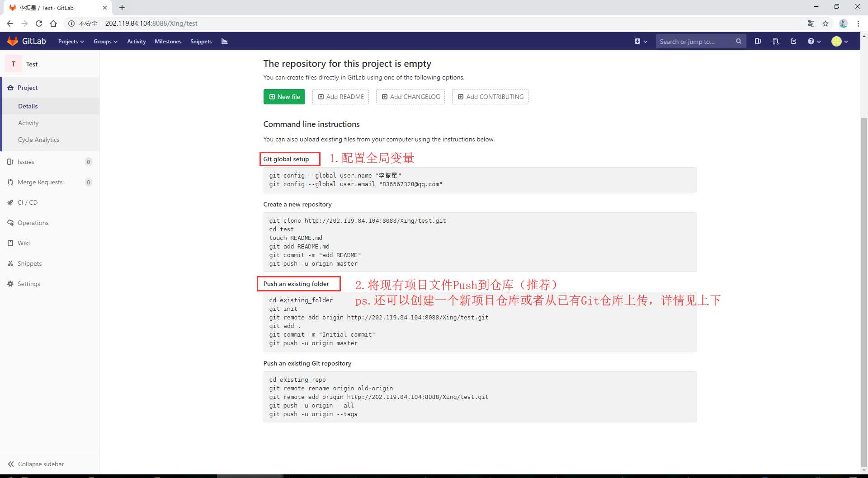Click the translate page icon
The image size is (868, 478).
coord(811,23)
